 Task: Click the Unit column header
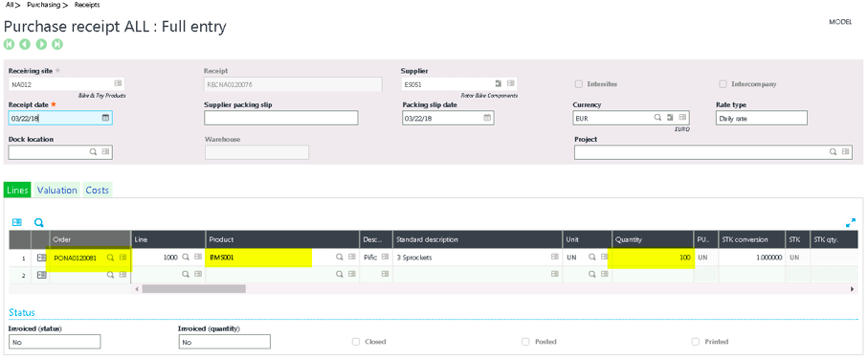588,239
